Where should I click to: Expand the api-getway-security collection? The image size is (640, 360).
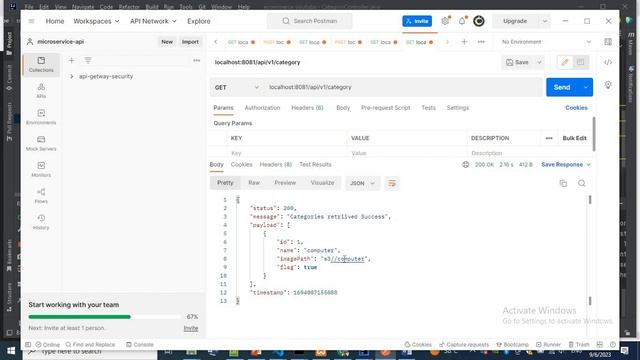coord(72,76)
